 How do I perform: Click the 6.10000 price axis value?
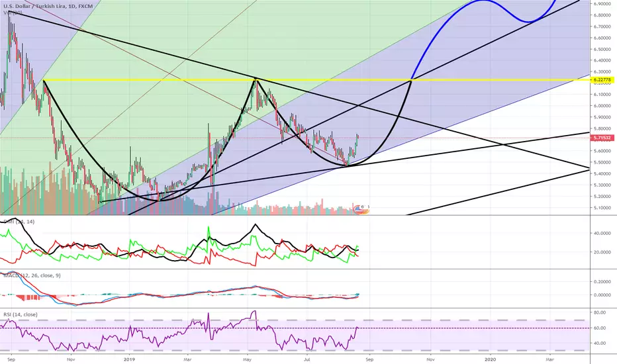pyautogui.click(x=602, y=95)
